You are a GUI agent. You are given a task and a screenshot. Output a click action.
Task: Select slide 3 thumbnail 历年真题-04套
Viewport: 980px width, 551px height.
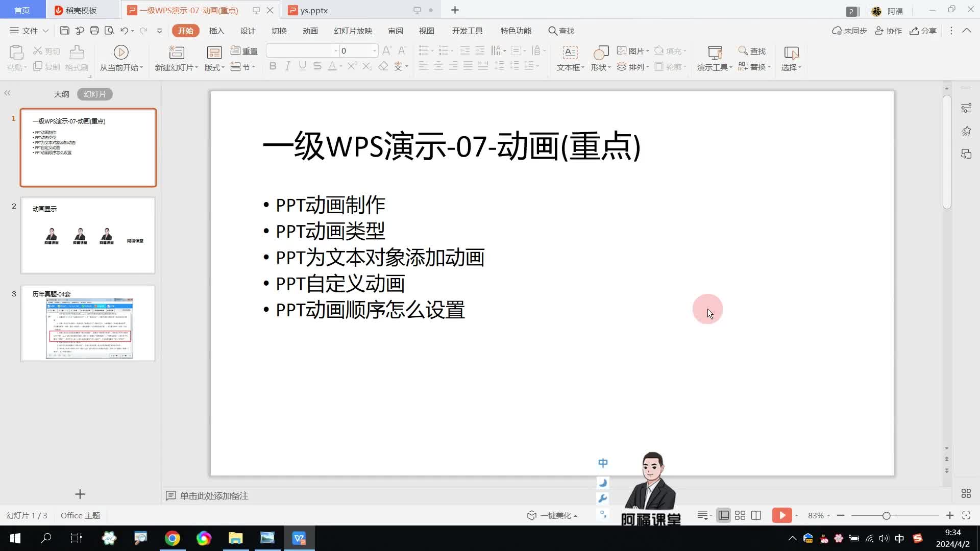[88, 323]
